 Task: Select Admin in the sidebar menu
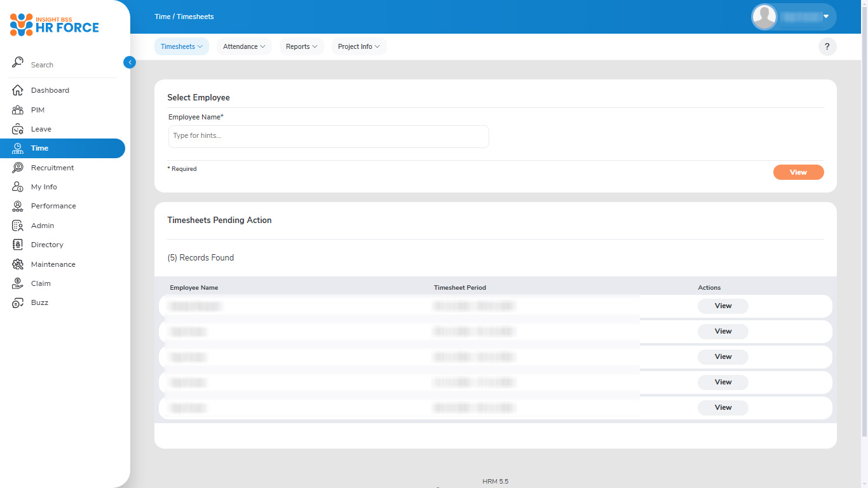tap(43, 226)
